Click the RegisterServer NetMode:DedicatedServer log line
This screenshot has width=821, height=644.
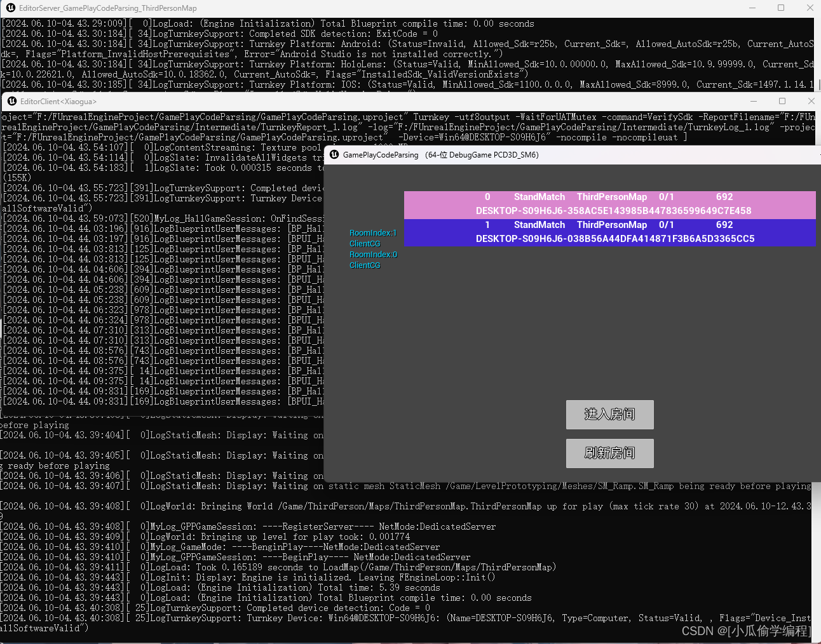(248, 527)
